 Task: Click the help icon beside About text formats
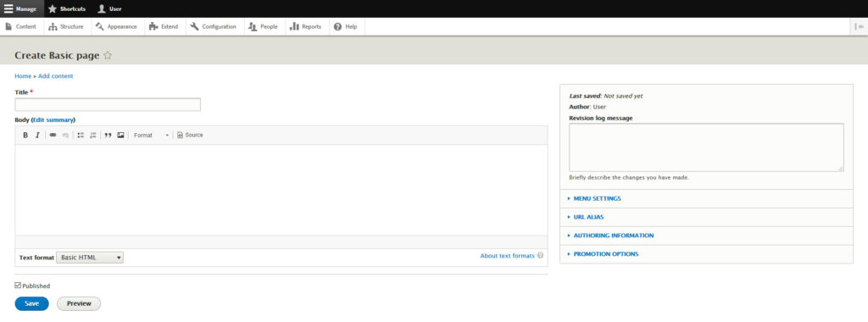click(540, 256)
